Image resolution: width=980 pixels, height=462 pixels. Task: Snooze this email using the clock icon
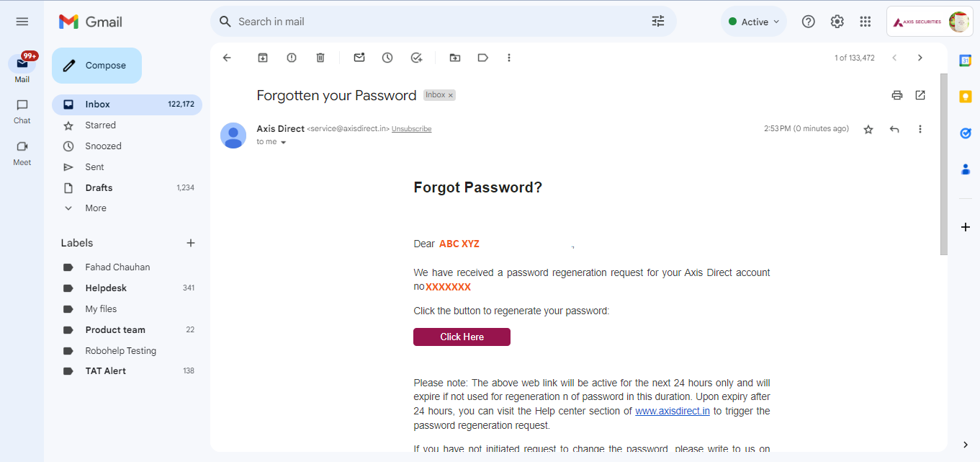click(x=387, y=58)
